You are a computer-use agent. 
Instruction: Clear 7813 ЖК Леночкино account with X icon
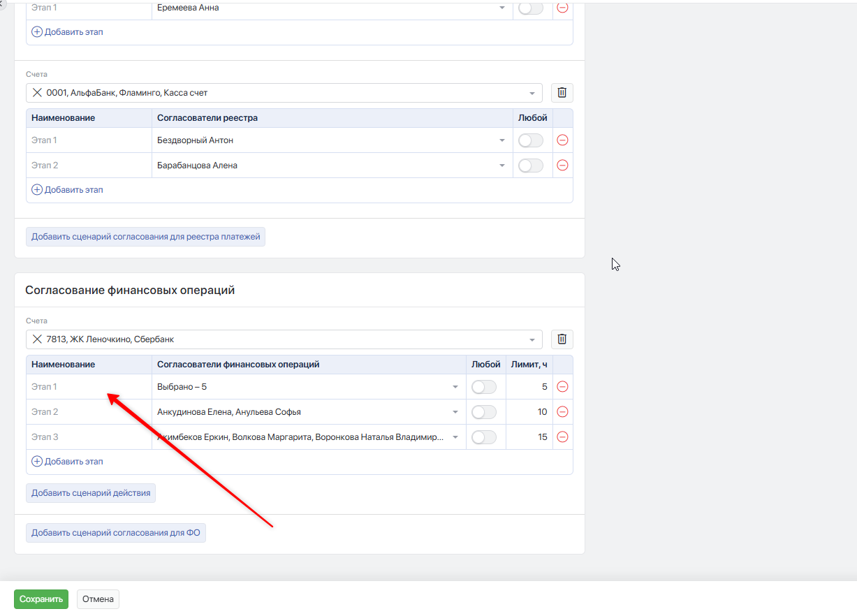click(x=38, y=339)
